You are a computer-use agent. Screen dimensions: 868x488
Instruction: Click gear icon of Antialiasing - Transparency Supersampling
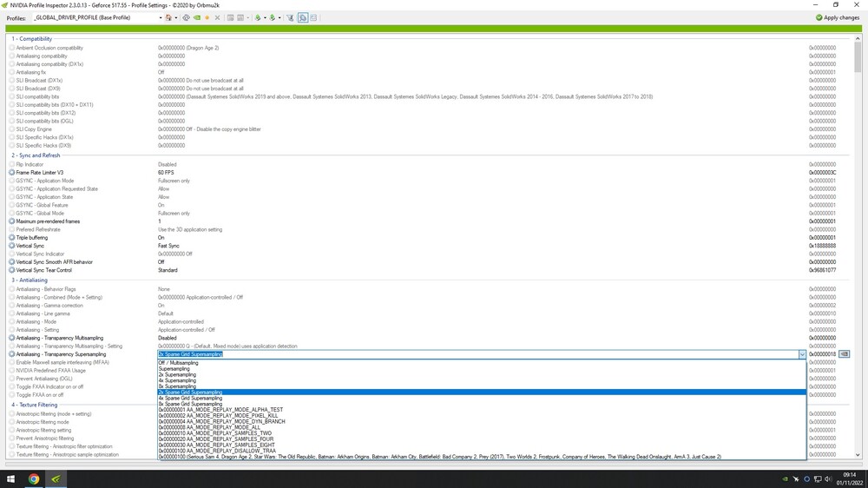coord(11,354)
